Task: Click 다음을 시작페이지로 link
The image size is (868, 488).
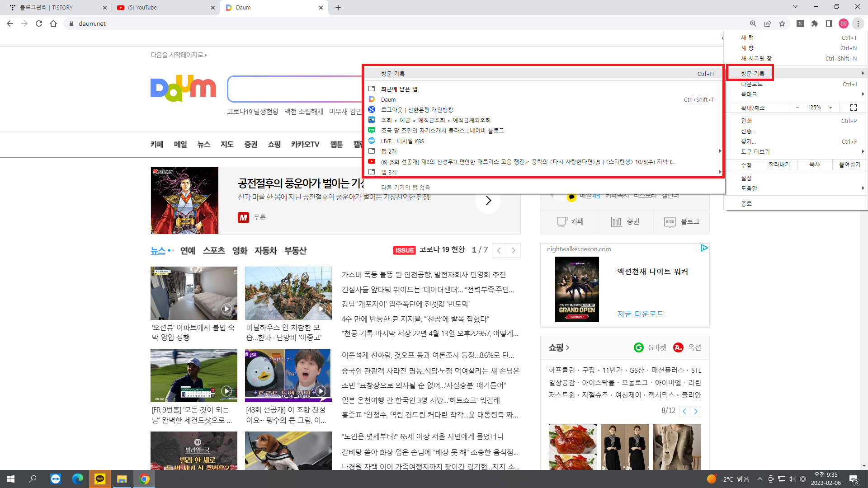Action: [179, 55]
